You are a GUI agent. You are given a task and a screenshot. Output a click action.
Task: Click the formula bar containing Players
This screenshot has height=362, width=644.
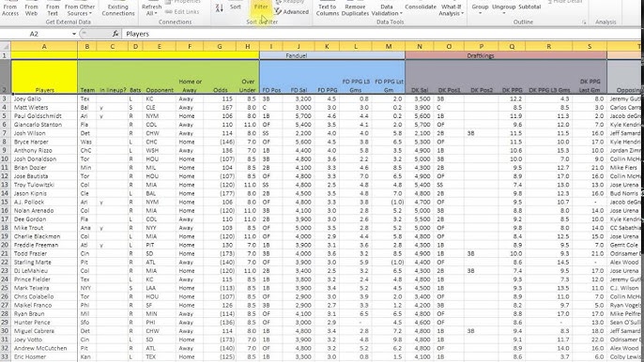382,34
